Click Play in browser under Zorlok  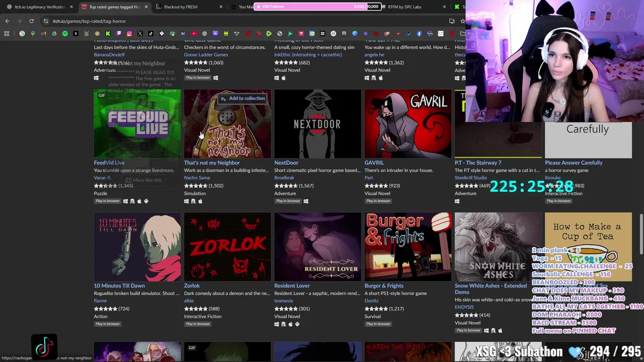point(198,324)
